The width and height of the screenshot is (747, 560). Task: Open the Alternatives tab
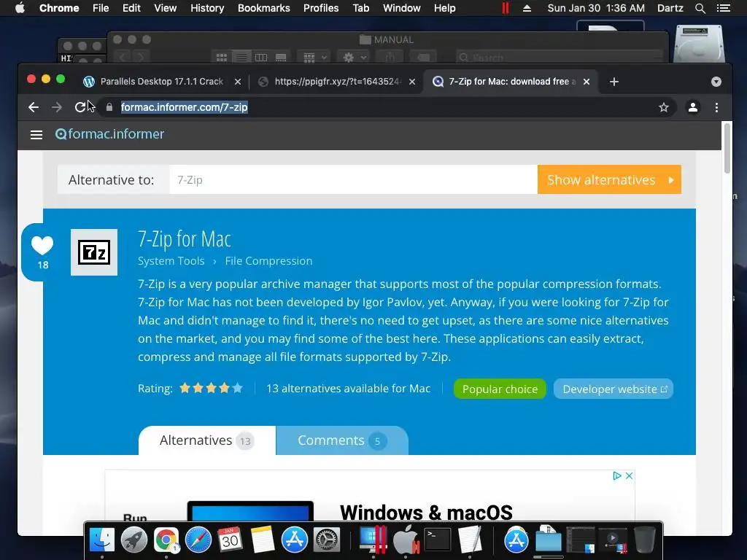206,440
